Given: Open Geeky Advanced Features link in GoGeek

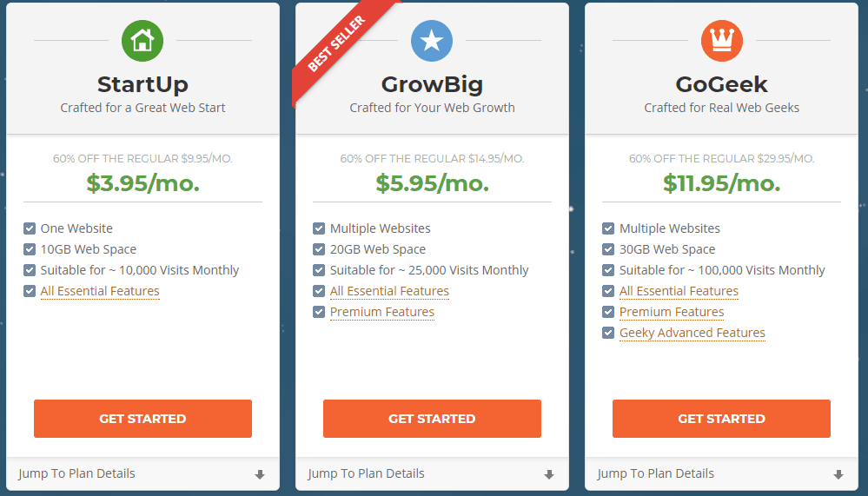Looking at the screenshot, I should (692, 333).
